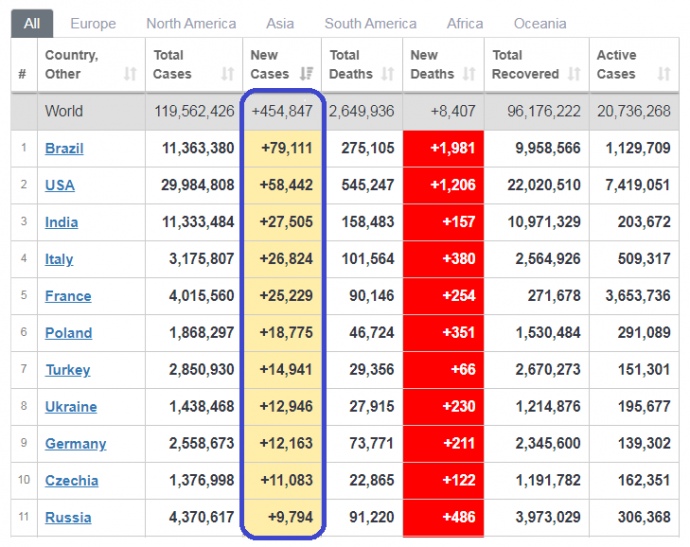Viewport: 690px width, 547px height.
Task: Click the # rank column header
Action: click(23, 74)
